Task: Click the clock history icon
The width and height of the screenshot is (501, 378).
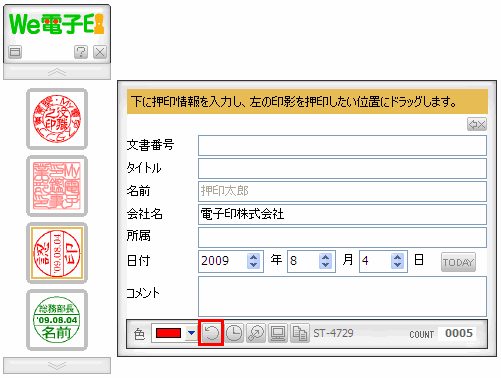Action: point(234,333)
